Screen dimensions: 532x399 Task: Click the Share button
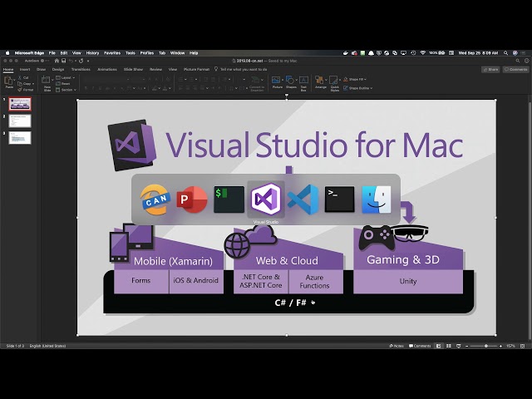click(x=490, y=69)
